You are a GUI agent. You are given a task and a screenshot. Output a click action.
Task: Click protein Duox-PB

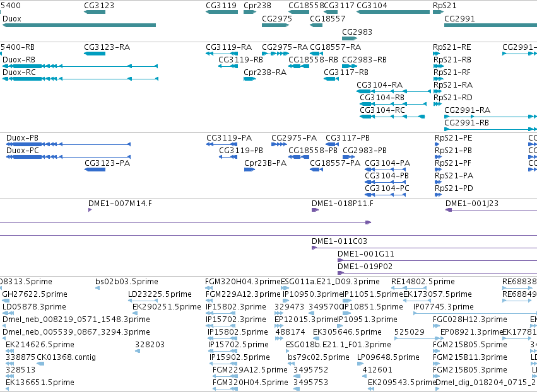pyautogui.click(x=22, y=138)
